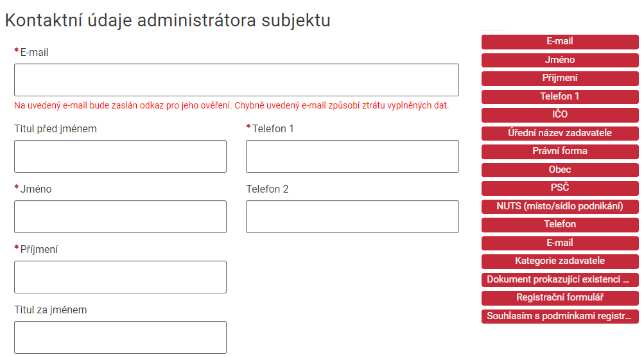Viewport: 644px width, 357px height.
Task: Click the Telefon 1 input field
Action: [352, 156]
